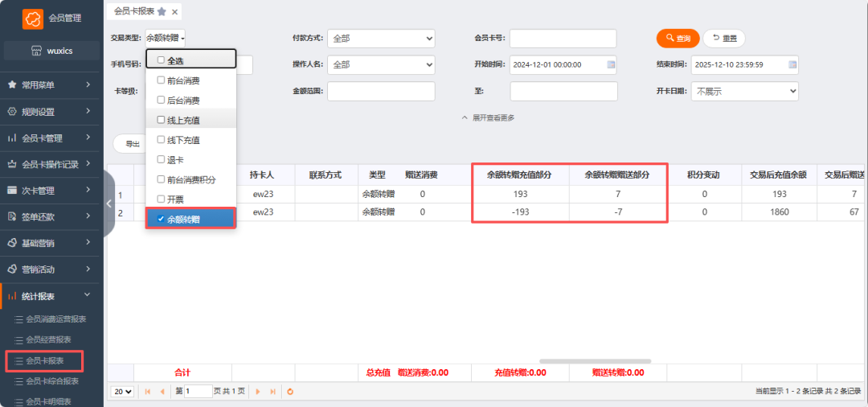Open the 交易类型 multi-select dropdown

pyautogui.click(x=166, y=39)
